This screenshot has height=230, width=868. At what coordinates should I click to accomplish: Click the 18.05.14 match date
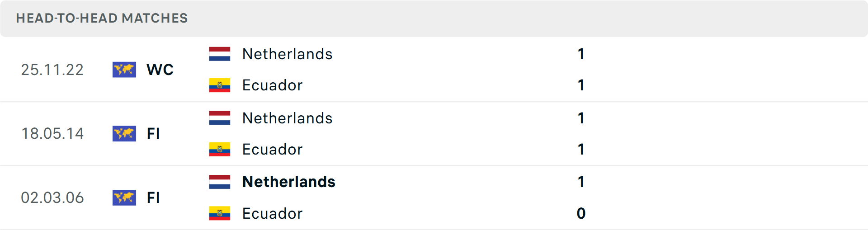(x=52, y=134)
